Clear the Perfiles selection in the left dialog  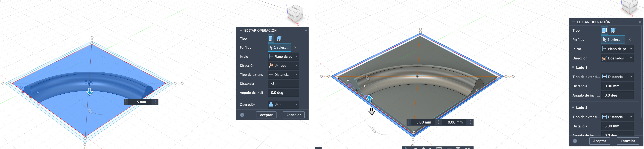295,48
